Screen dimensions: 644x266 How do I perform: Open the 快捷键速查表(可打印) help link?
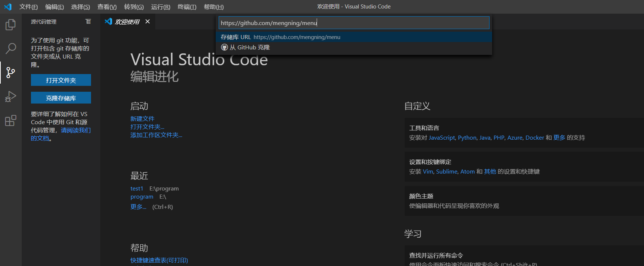159,260
